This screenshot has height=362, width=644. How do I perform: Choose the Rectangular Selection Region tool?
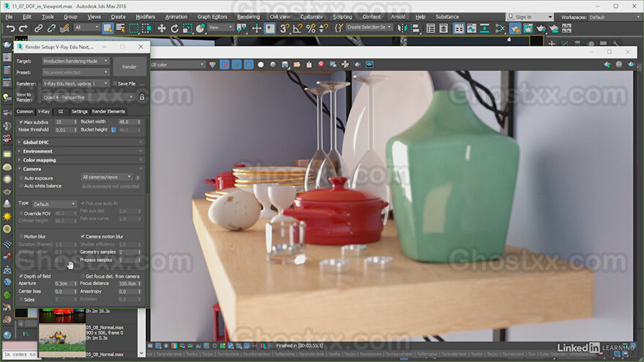pyautogui.click(x=133, y=29)
